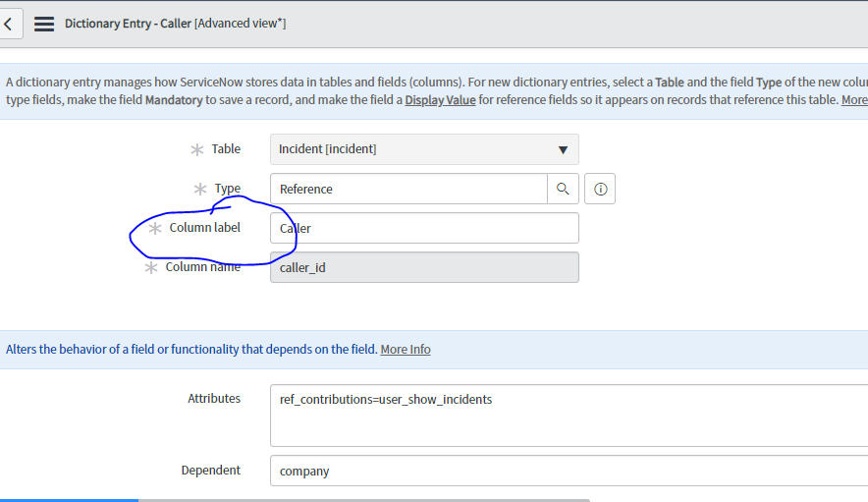Screen dimensions: 868x502
Task: Edit the Type field containing Reference
Action: pos(409,189)
